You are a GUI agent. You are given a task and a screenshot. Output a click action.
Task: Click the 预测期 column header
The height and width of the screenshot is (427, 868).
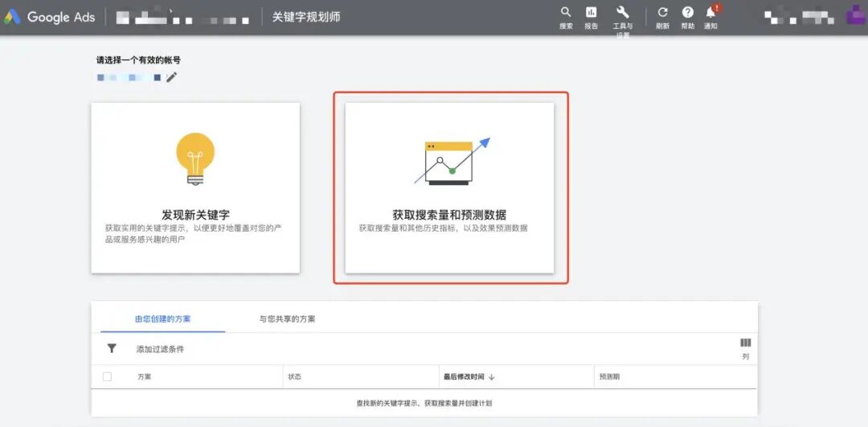click(x=609, y=376)
